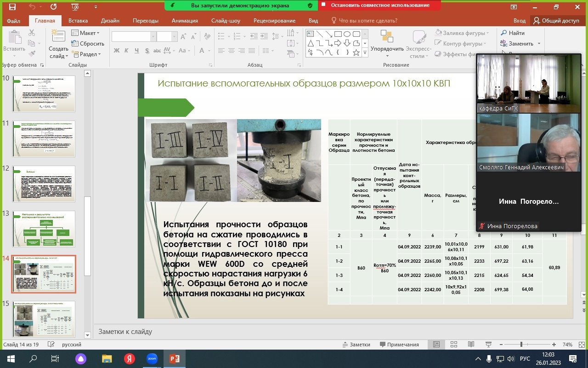The width and height of the screenshot is (588, 368).
Task: Click the Copy icon in clipboard group
Action: (32, 43)
